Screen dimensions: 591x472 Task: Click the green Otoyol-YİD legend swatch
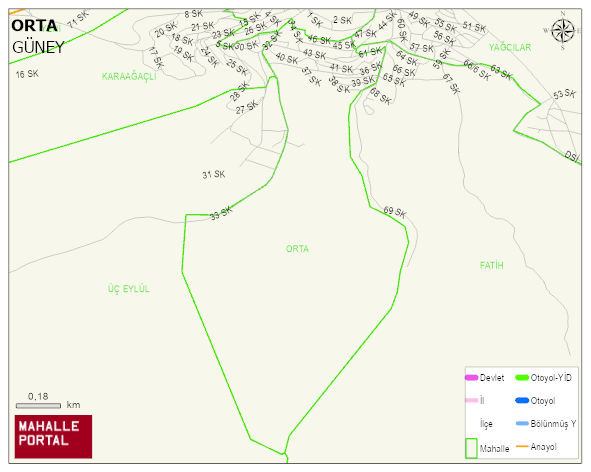522,378
